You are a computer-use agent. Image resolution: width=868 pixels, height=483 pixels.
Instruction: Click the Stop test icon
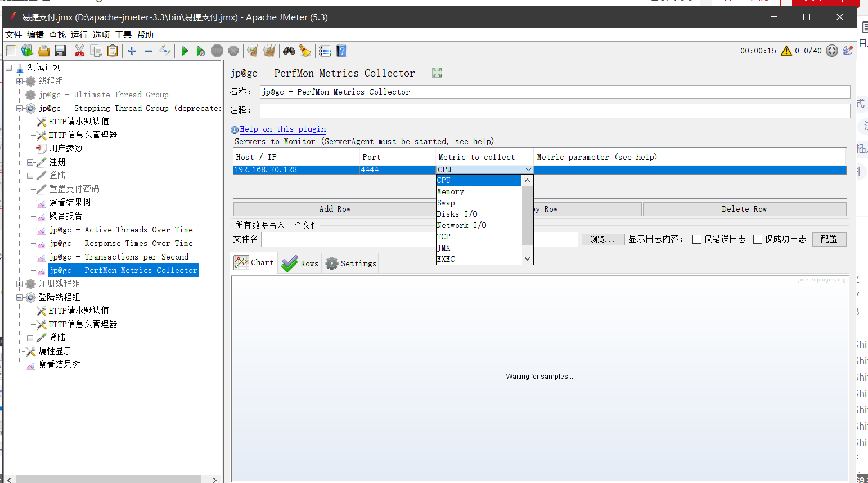[x=217, y=51]
